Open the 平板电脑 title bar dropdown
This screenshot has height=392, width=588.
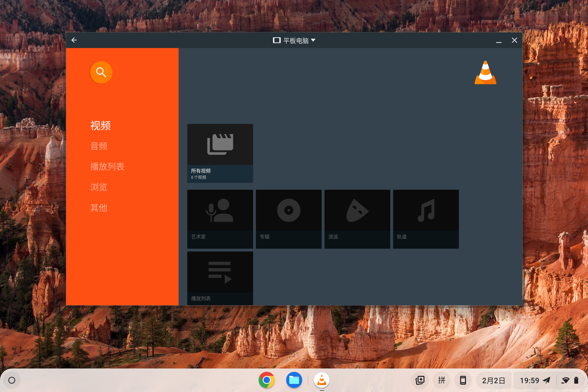coord(294,40)
